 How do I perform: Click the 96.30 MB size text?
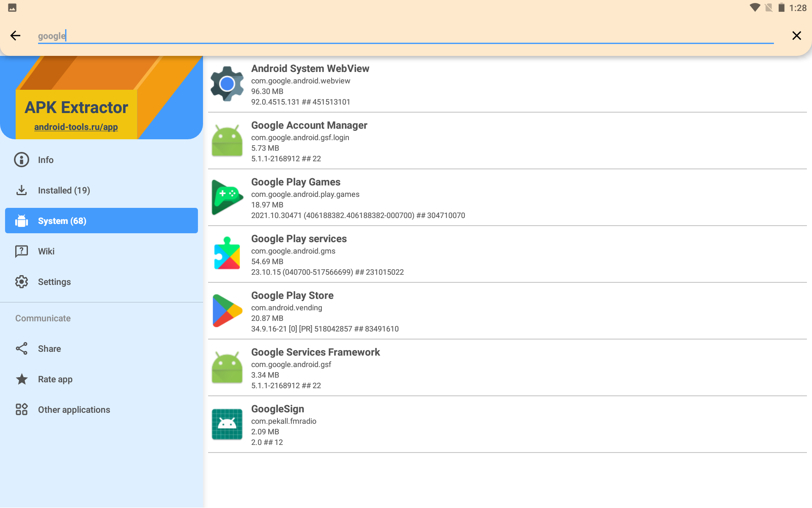point(267,91)
